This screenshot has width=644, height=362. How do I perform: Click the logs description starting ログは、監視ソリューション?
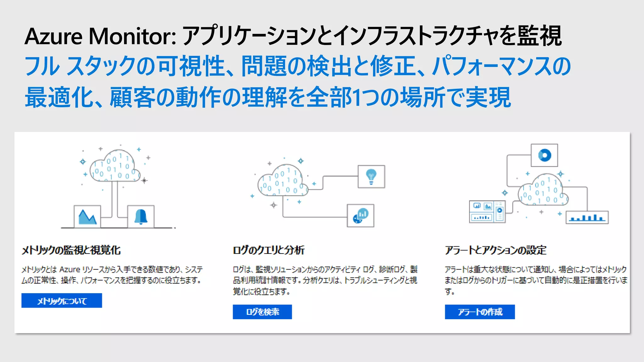point(325,280)
